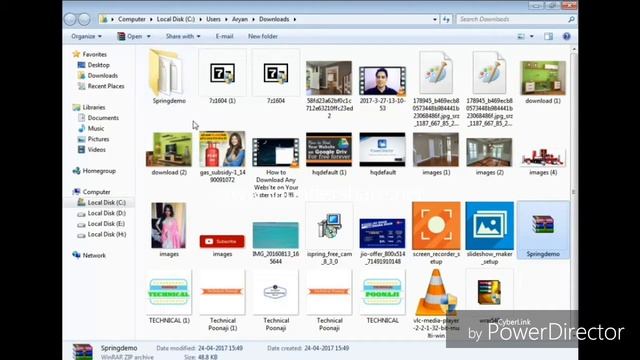The image size is (640, 360).
Task: Select the jio-offer image file
Action: pos(382,233)
